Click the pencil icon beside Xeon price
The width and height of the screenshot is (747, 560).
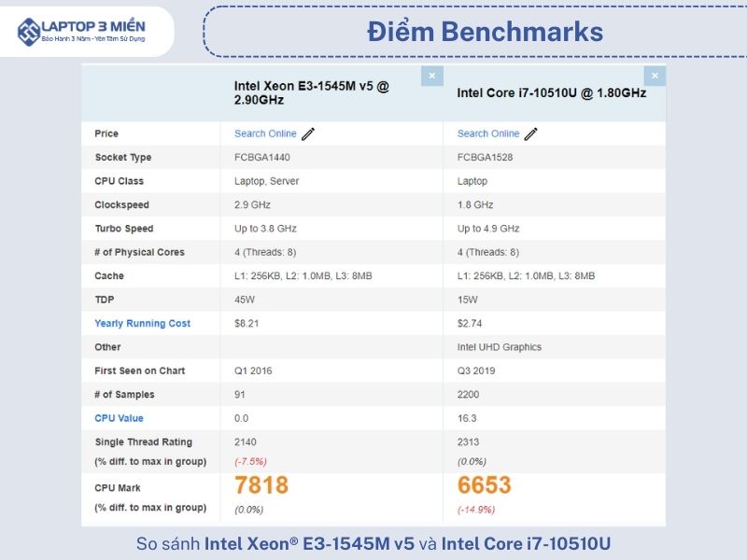[308, 133]
